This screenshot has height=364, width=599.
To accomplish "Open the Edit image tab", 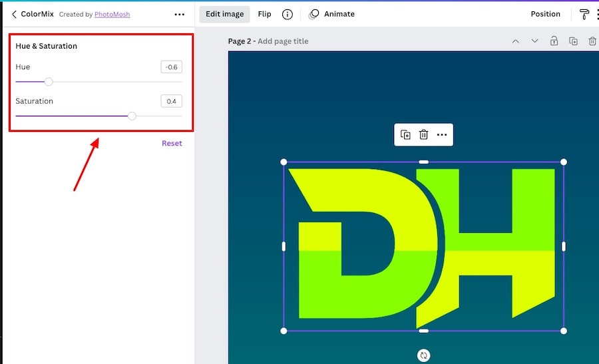I will [224, 14].
